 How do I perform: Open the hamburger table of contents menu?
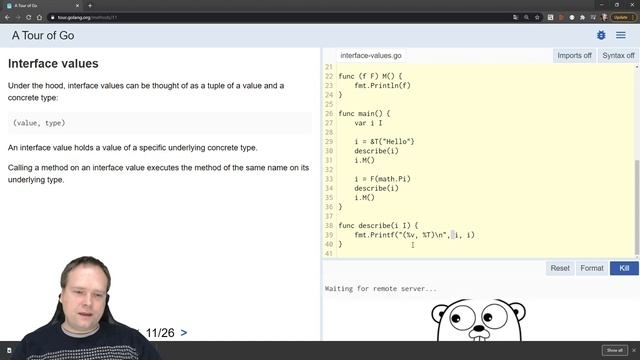[x=621, y=36]
